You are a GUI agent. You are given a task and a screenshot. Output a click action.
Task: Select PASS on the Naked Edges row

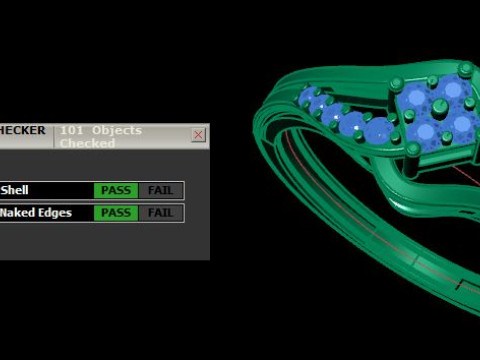[116, 213]
